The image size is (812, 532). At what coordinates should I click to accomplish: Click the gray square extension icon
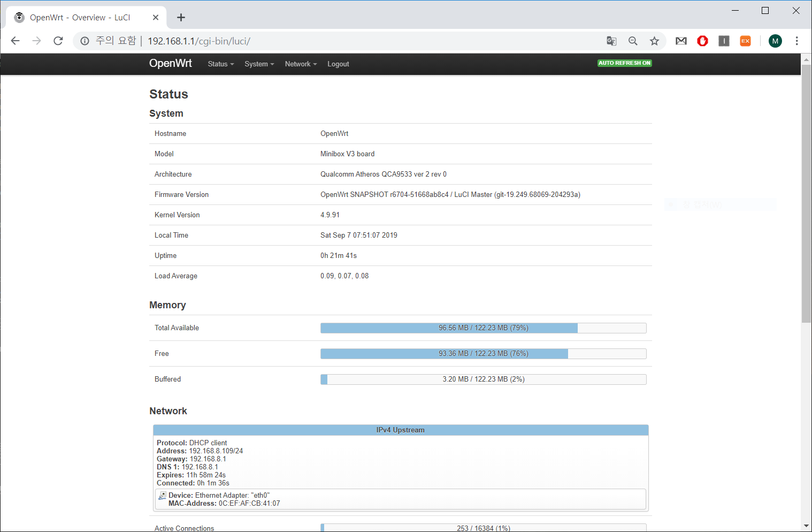click(724, 41)
